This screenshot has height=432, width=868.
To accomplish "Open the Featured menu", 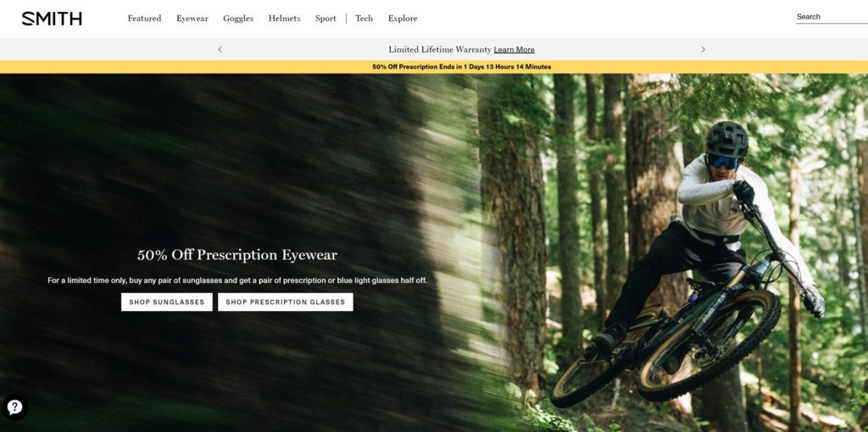I will [144, 19].
